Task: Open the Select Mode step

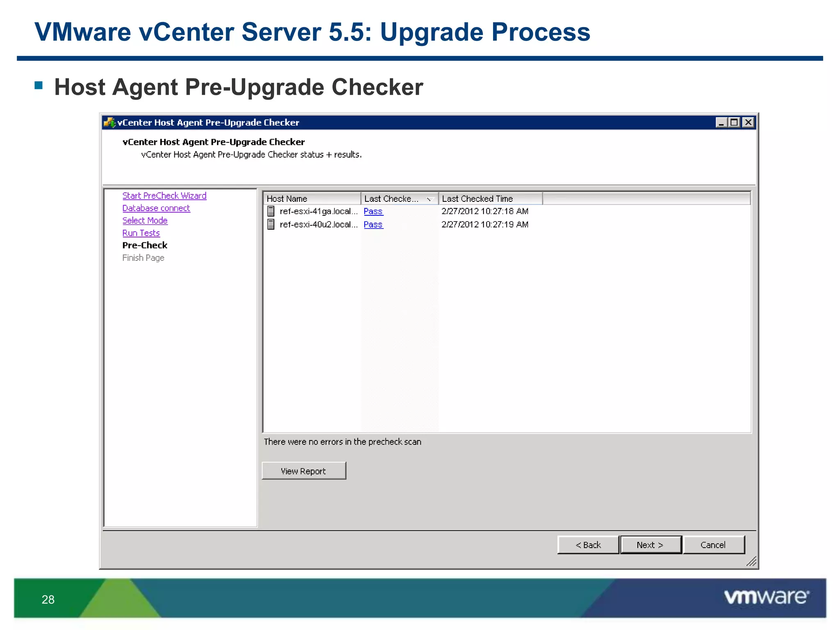Action: pos(145,220)
